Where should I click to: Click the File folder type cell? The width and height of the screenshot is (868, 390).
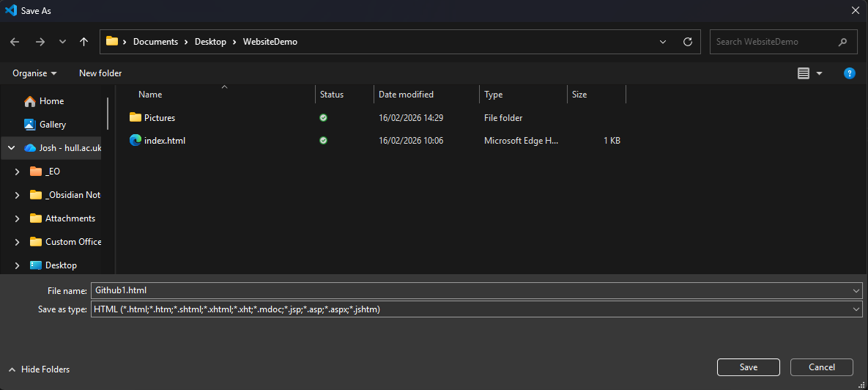(503, 117)
